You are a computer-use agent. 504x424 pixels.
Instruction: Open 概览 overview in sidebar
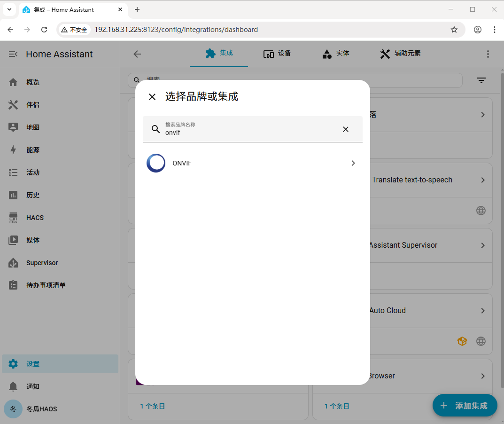(x=60, y=82)
